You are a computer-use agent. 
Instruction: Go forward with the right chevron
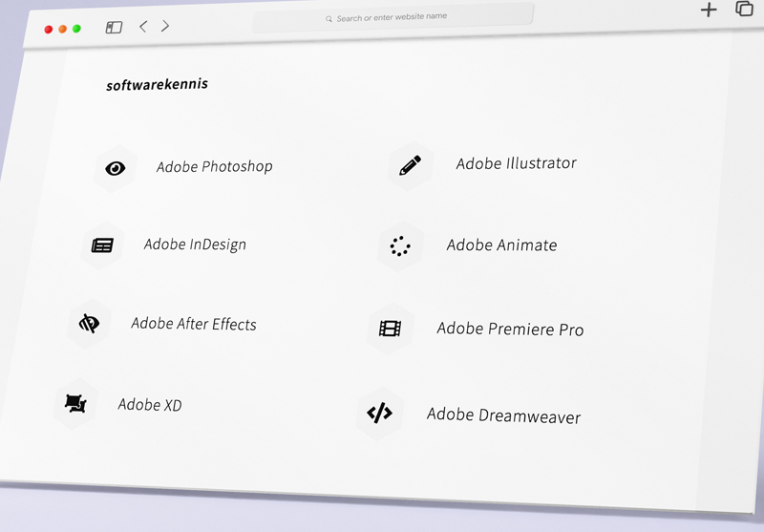point(165,26)
